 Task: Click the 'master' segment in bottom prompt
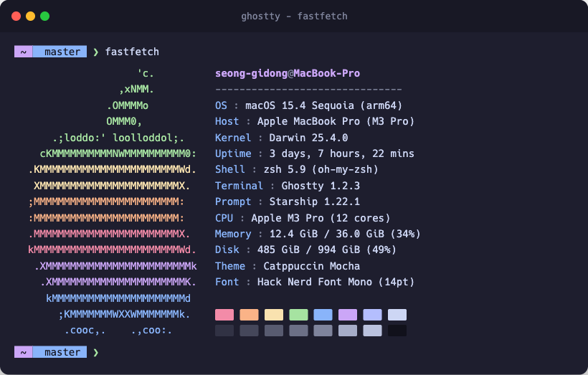click(60, 352)
